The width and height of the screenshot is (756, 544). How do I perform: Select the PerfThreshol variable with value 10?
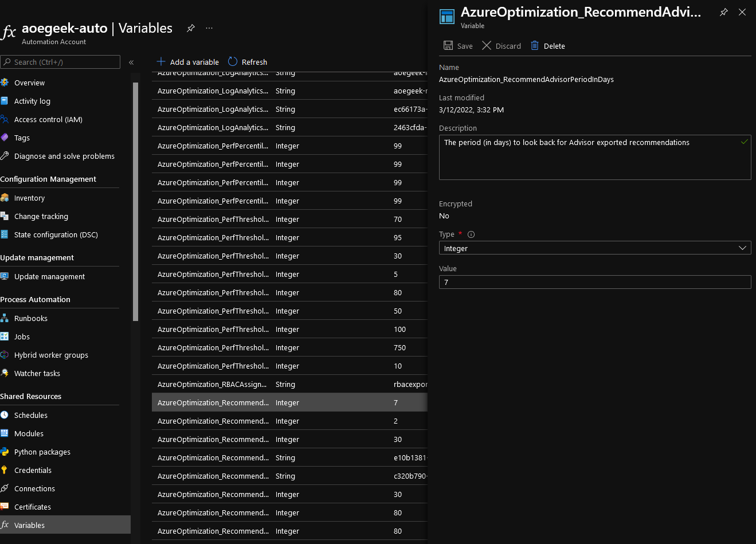[x=289, y=366]
